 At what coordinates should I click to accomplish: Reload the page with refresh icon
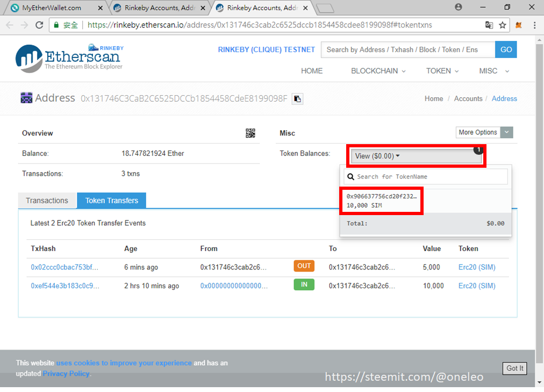coord(39,25)
